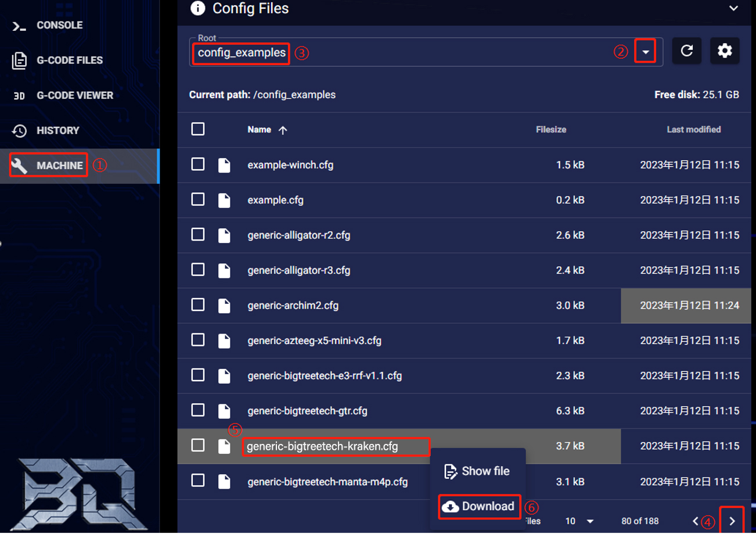The height and width of the screenshot is (534, 756).
Task: Click the refresh icon beside Root selector
Action: click(x=687, y=51)
